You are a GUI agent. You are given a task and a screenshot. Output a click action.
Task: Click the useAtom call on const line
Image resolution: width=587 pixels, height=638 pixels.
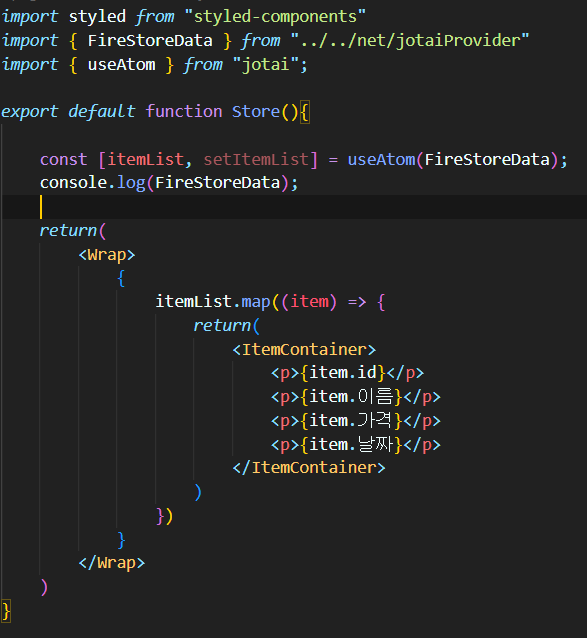coord(381,160)
